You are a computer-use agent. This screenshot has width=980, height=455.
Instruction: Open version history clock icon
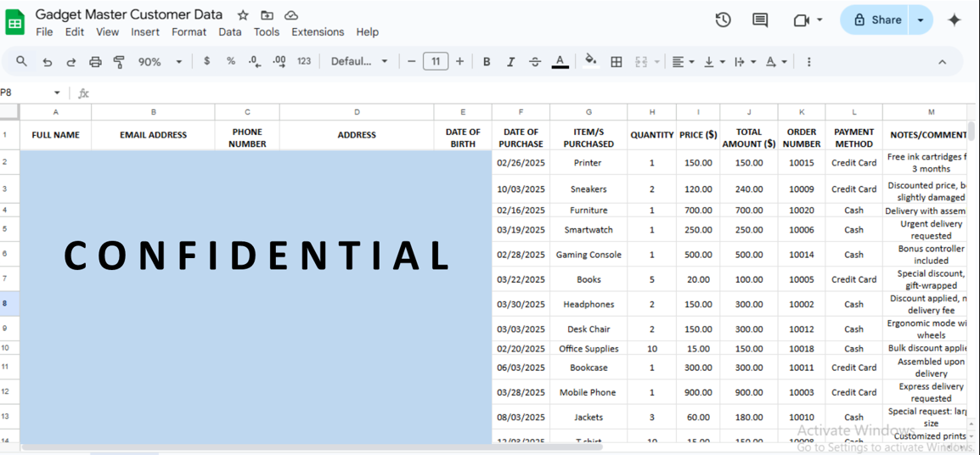tap(724, 20)
